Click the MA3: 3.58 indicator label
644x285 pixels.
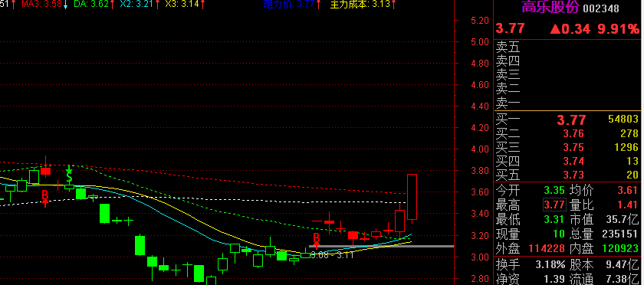point(44,5)
